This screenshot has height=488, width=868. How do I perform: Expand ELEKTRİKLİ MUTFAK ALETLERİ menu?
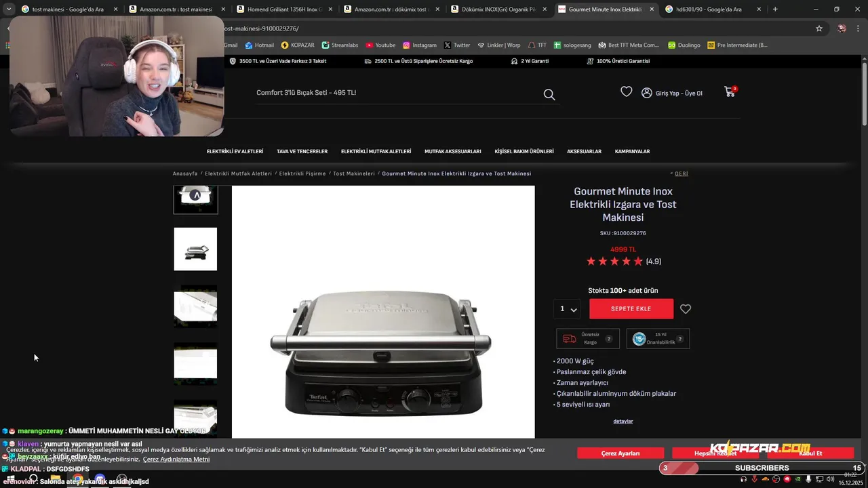[376, 152]
